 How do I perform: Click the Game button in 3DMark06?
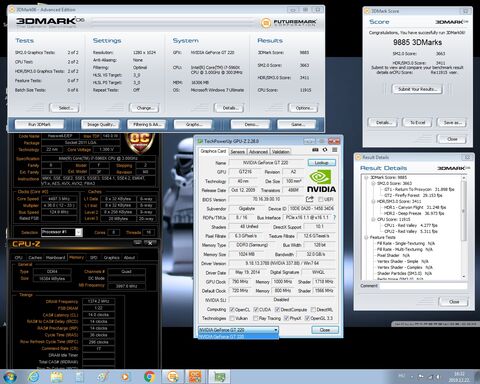coord(297,124)
